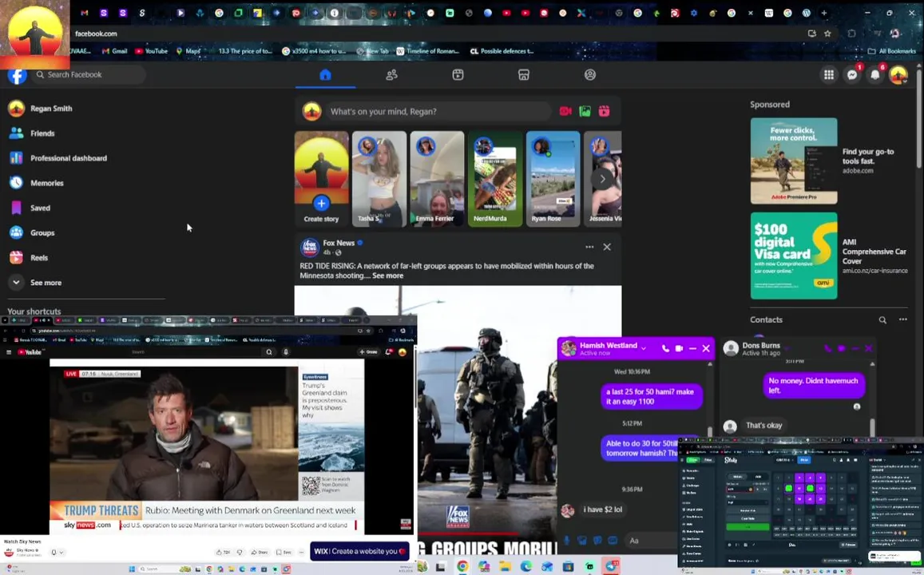Click the What's on your mind, Regan? box

[438, 111]
